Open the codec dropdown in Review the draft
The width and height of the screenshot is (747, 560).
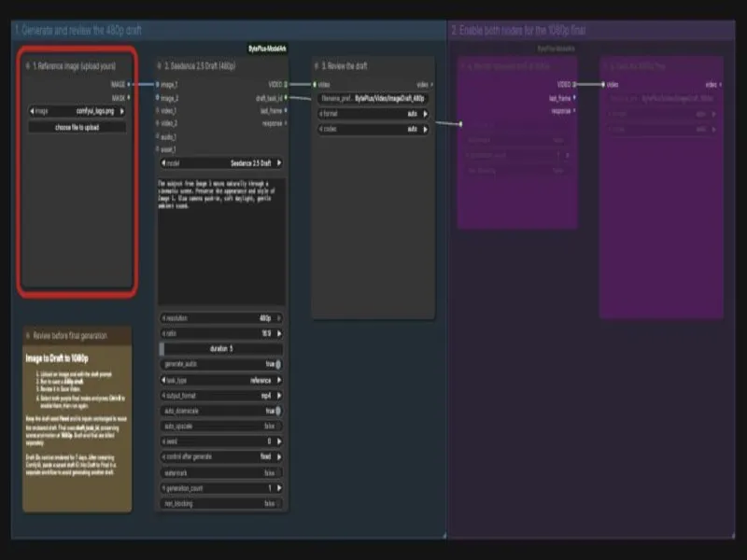tap(373, 129)
